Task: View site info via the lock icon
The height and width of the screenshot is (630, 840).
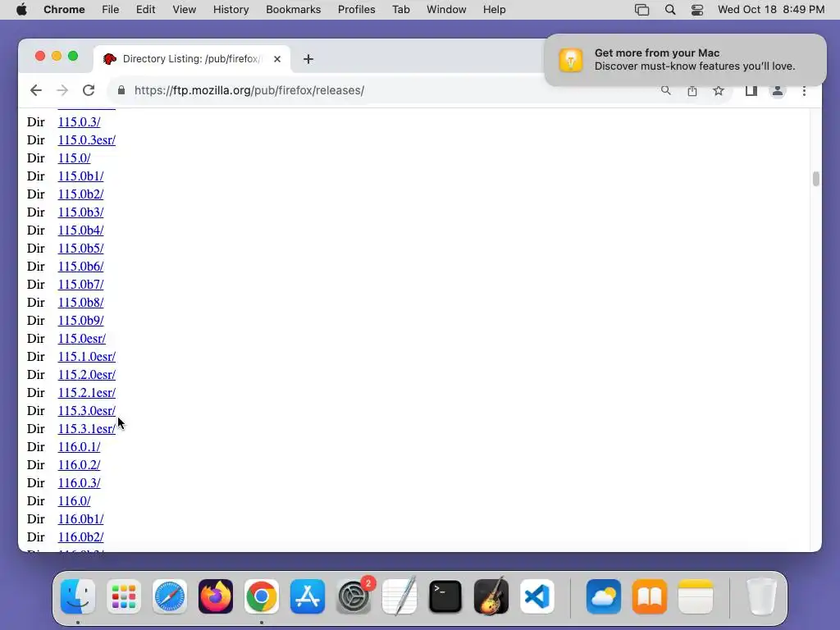Action: pos(121,90)
